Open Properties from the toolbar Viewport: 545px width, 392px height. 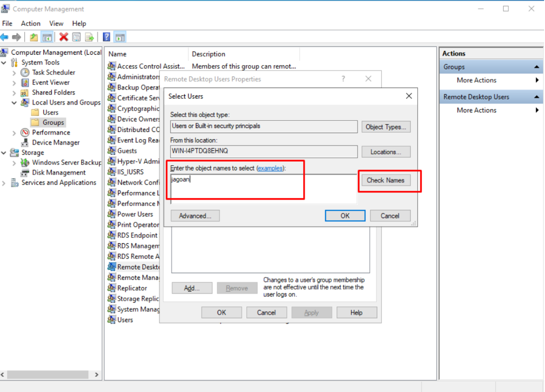pyautogui.click(x=76, y=37)
